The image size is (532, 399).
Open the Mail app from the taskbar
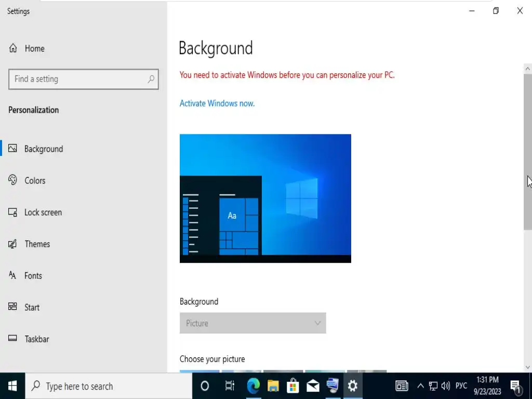pyautogui.click(x=313, y=386)
